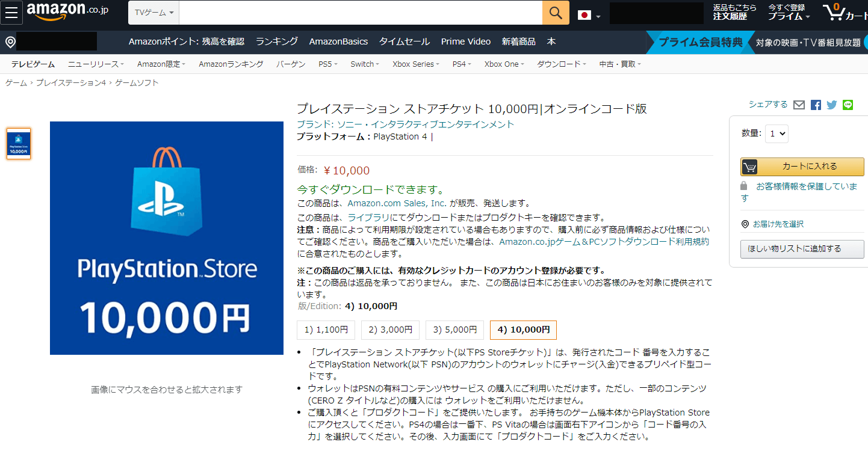868x451 pixels.
Task: Click the Amazon.co.jp logo
Action: (x=67, y=11)
